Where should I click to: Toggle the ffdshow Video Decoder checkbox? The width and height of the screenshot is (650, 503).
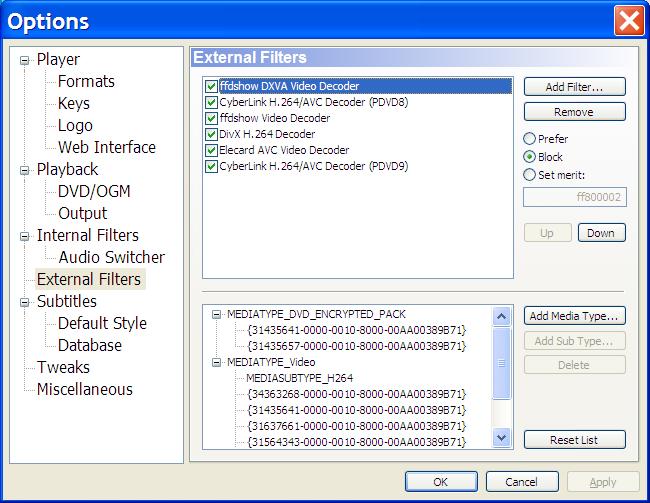(211, 118)
